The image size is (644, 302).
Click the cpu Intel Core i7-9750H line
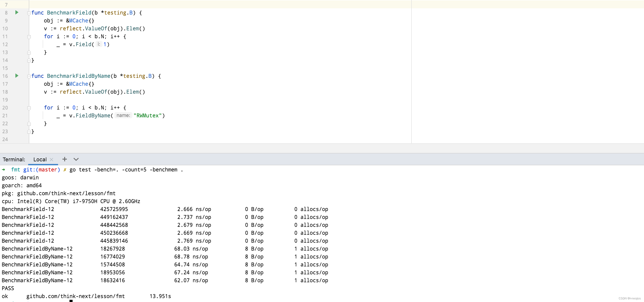[x=71, y=201]
